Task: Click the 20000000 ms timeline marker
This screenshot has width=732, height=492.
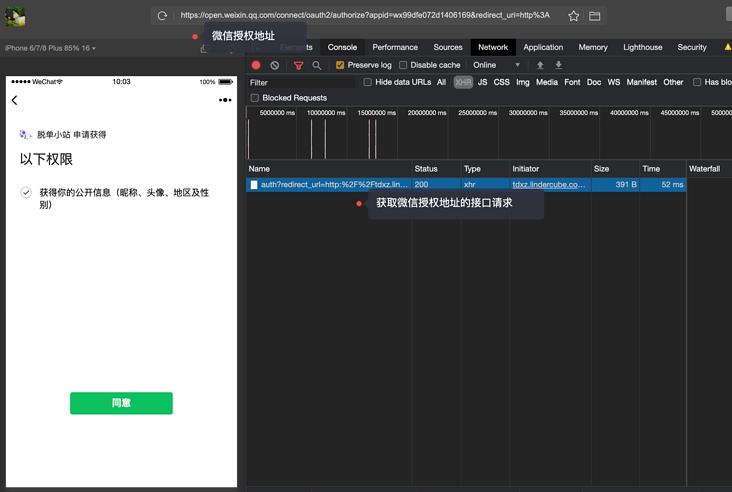Action: pyautogui.click(x=427, y=113)
